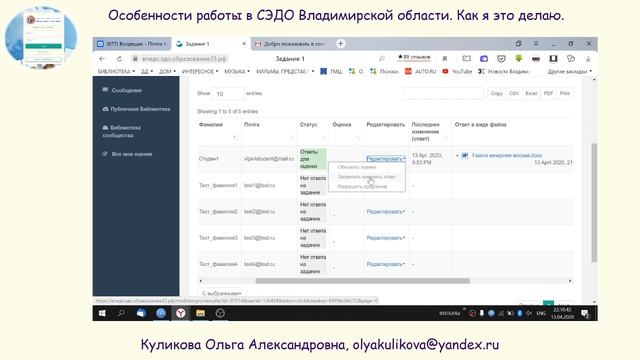Click the taskbar clock showing 13.04.2020
The width and height of the screenshot is (640, 360).
562,313
